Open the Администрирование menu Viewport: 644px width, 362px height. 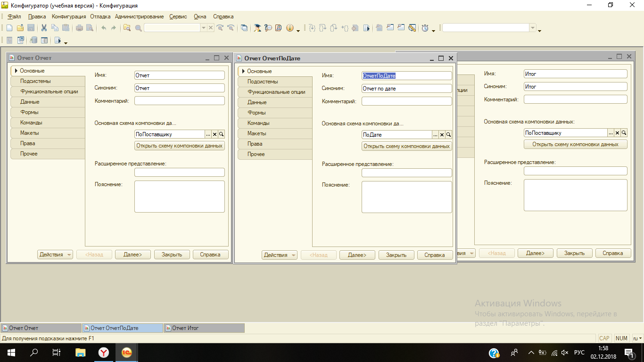(139, 16)
